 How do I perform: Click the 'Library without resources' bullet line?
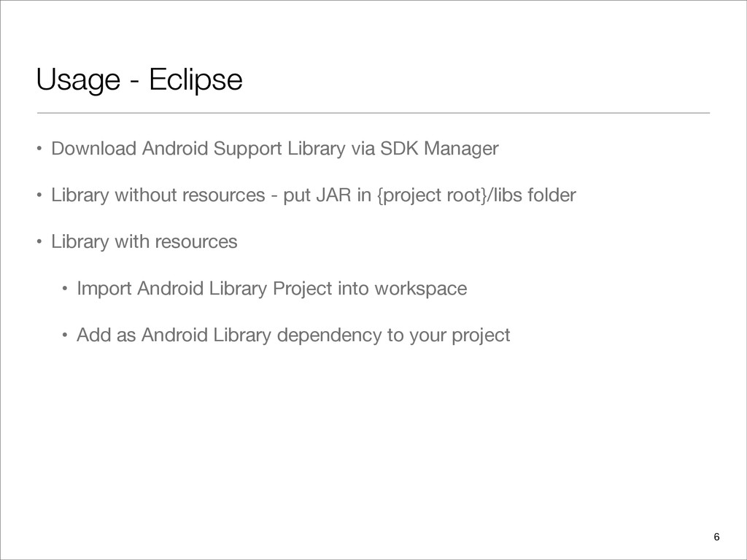tap(314, 195)
